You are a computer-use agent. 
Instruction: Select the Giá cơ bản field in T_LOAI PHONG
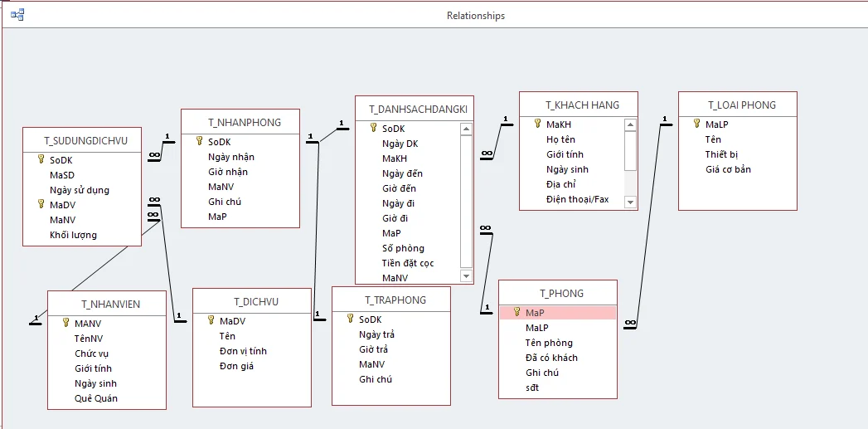[x=728, y=169]
